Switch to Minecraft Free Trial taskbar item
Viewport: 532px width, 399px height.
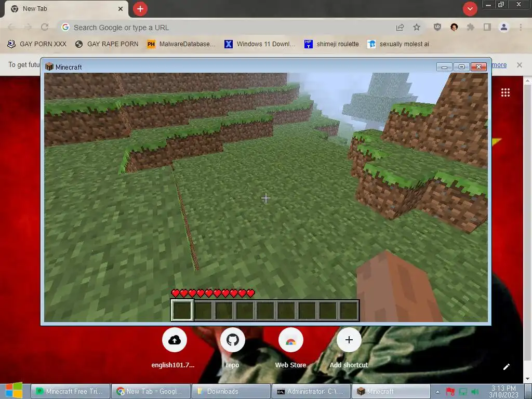tap(71, 391)
